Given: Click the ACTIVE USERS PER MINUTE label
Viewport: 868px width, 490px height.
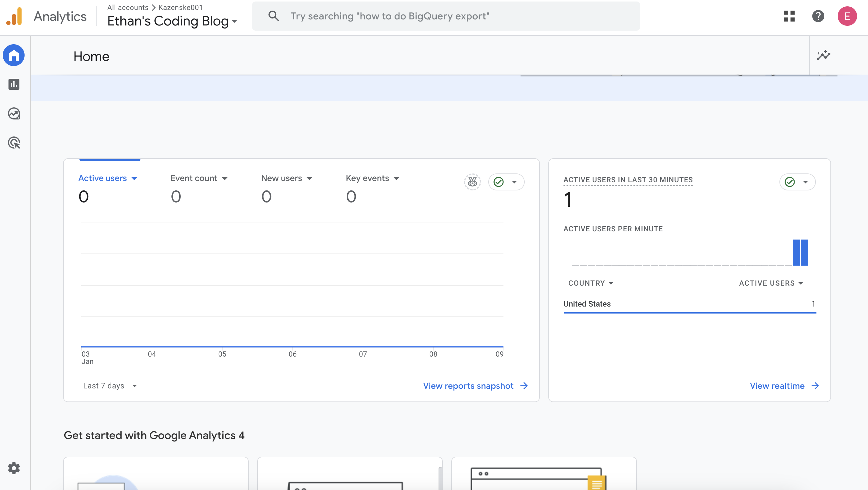Looking at the screenshot, I should (x=613, y=229).
